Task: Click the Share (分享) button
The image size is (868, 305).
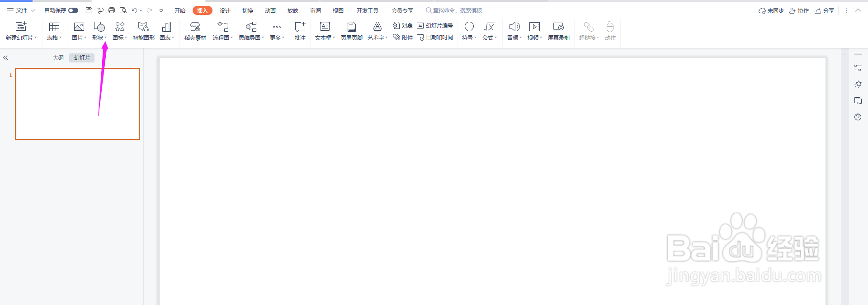Action: (825, 10)
